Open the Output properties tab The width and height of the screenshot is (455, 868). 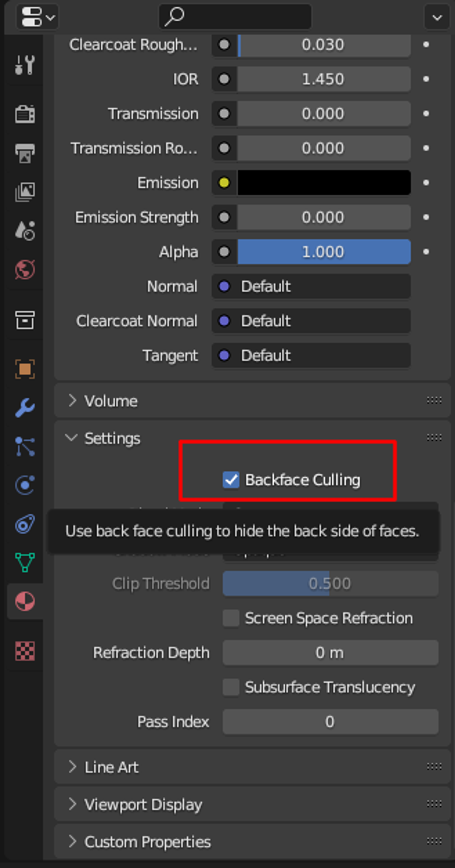pyautogui.click(x=25, y=153)
